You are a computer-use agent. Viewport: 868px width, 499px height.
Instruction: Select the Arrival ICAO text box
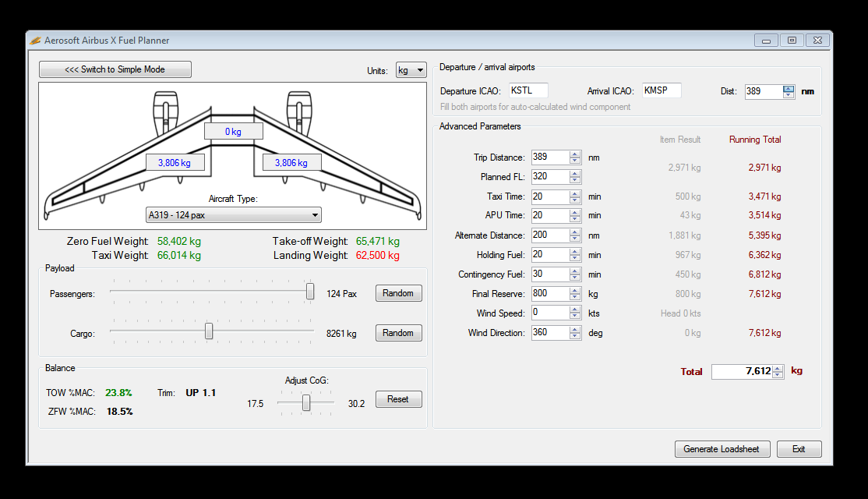pos(661,90)
